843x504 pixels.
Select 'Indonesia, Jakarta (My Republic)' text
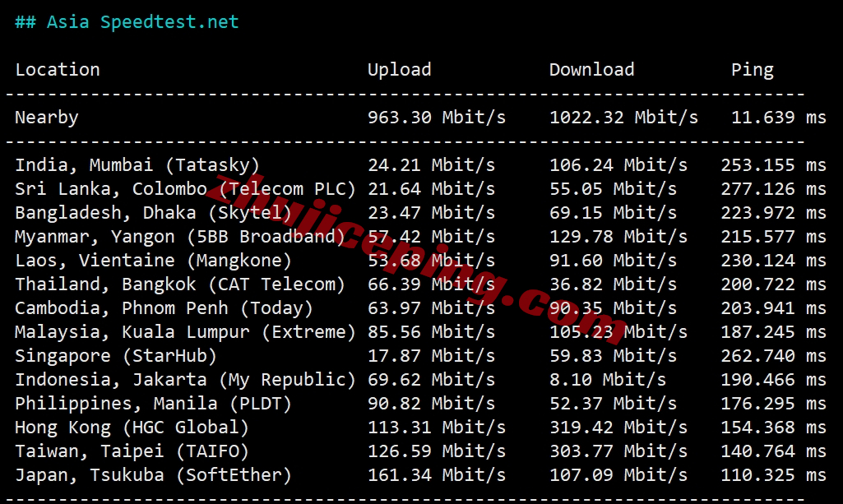(186, 380)
